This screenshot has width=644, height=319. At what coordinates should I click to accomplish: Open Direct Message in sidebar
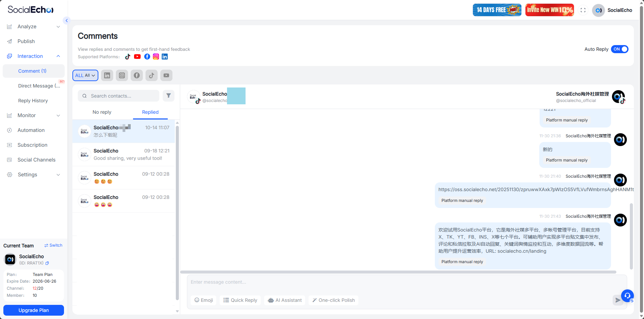coord(34,86)
